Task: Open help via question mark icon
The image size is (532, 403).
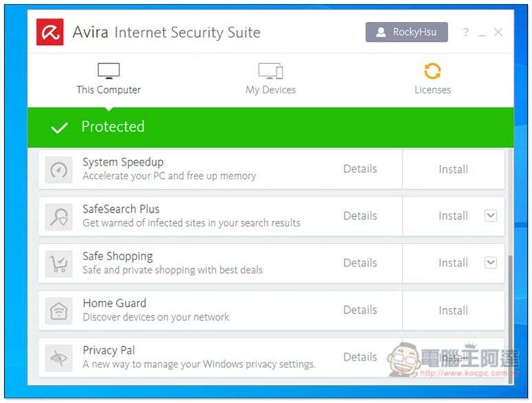Action: click(466, 32)
